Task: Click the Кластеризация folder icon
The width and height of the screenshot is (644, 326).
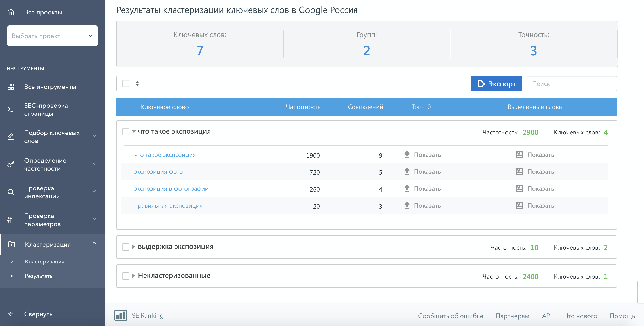Action: coord(12,244)
